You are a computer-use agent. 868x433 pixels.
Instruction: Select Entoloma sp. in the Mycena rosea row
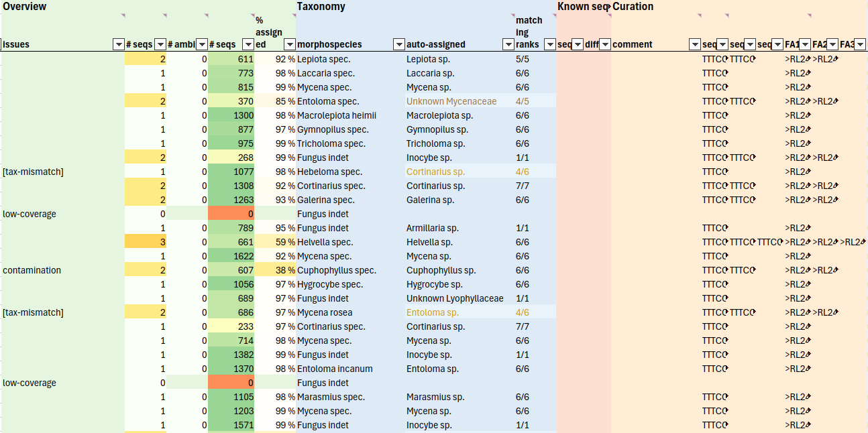click(460, 312)
